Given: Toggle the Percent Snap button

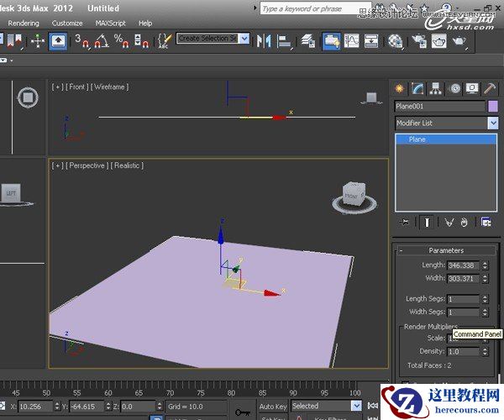Looking at the screenshot, I should tap(121, 40).
